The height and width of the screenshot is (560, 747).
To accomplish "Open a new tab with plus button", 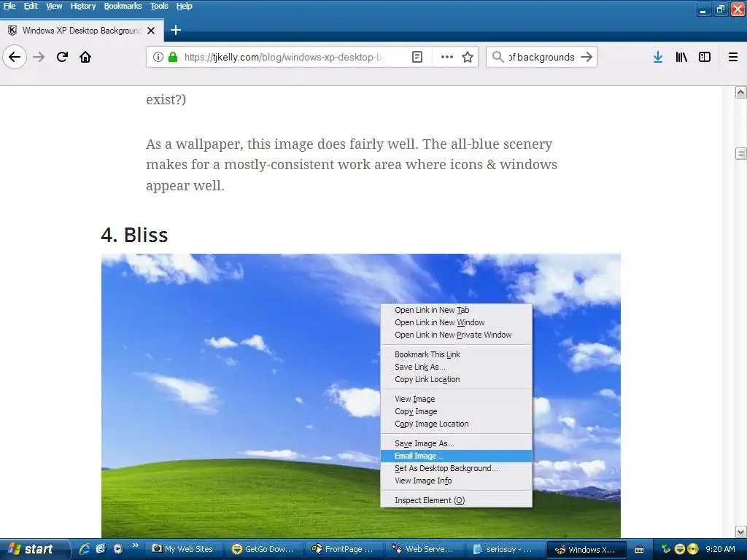I will tap(176, 30).
